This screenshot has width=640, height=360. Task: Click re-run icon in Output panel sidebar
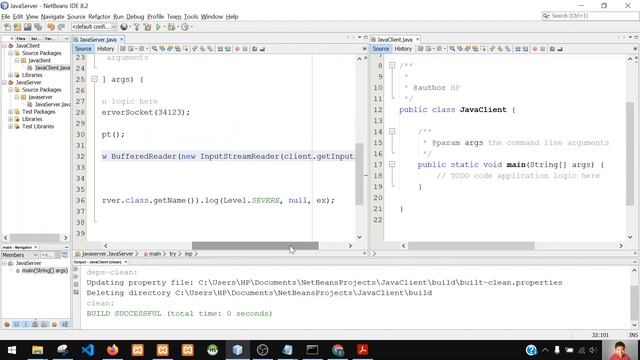coord(76,269)
